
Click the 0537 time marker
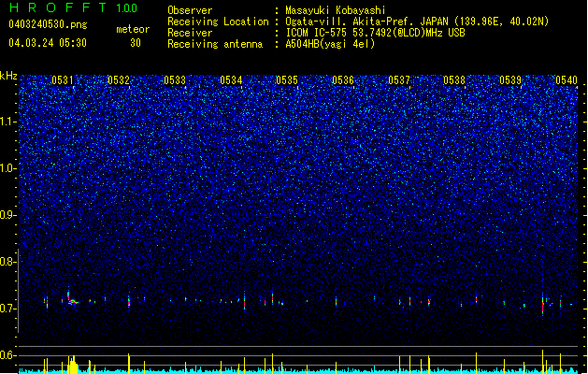[x=399, y=80]
